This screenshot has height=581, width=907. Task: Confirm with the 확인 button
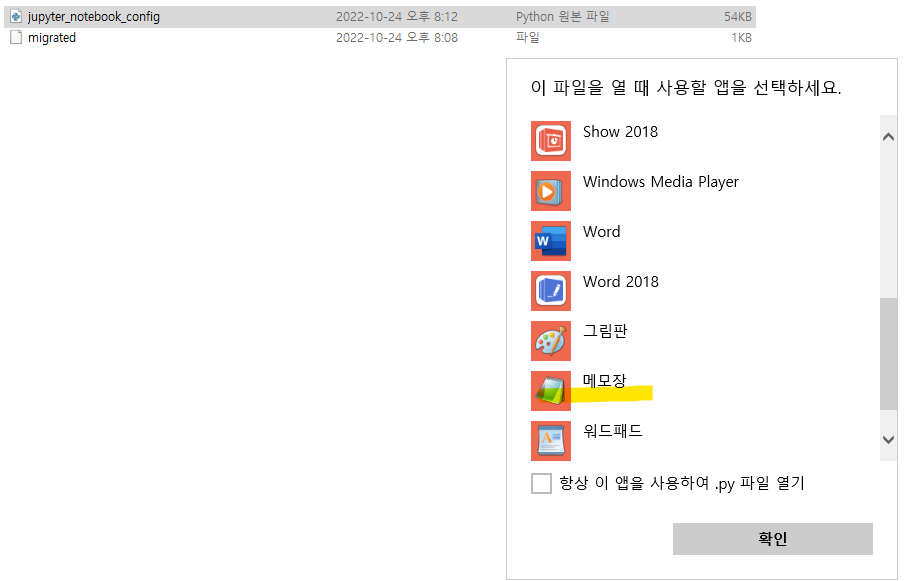coord(772,539)
